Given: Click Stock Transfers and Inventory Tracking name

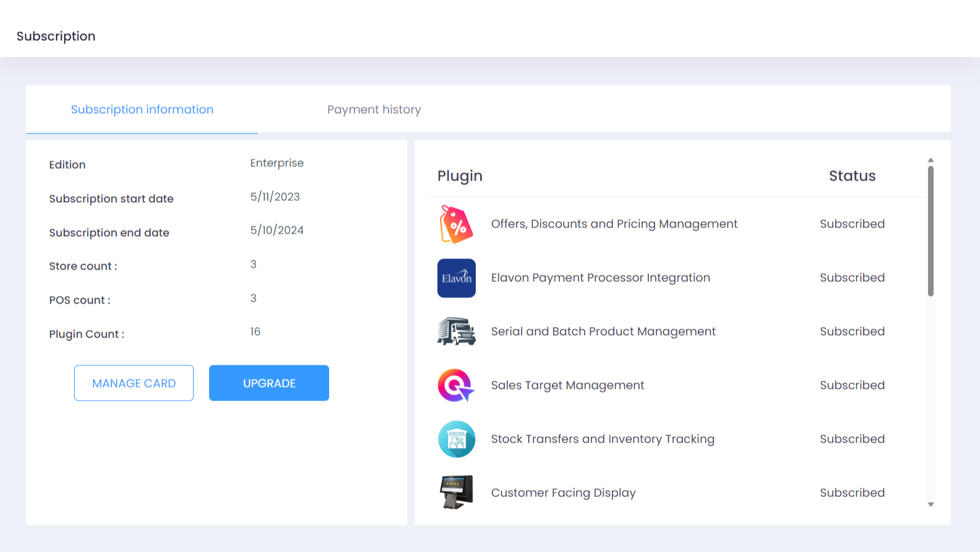Looking at the screenshot, I should (x=602, y=439).
